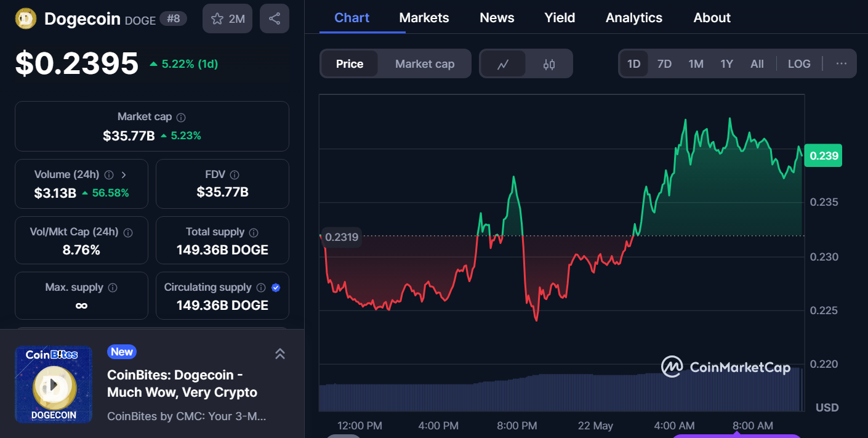The height and width of the screenshot is (438, 868).
Task: Click the #8 rank badge
Action: (x=174, y=19)
